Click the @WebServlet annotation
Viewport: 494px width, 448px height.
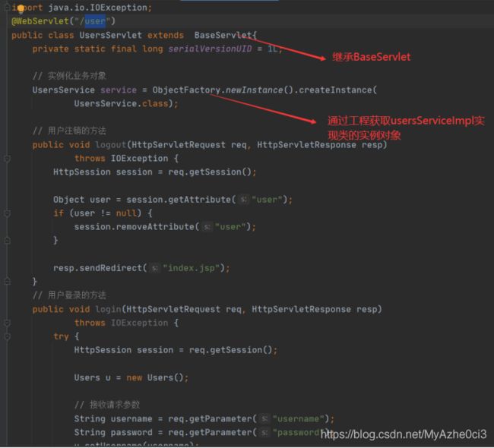point(40,21)
